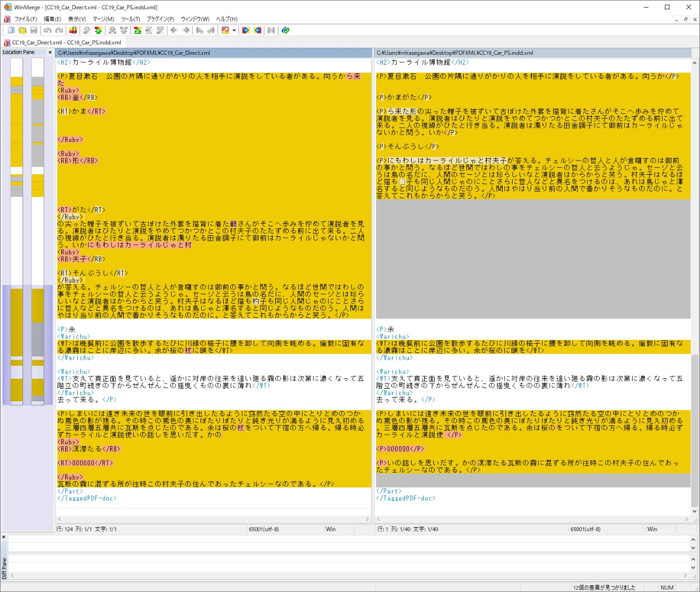This screenshot has width=700, height=592.
Task: Click the left pane encoding 65001(utf-8)
Action: [264, 530]
